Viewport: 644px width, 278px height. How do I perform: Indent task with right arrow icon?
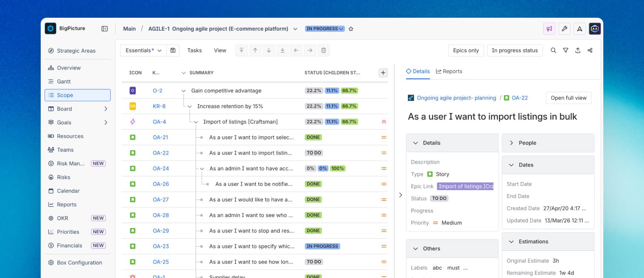[x=310, y=50]
